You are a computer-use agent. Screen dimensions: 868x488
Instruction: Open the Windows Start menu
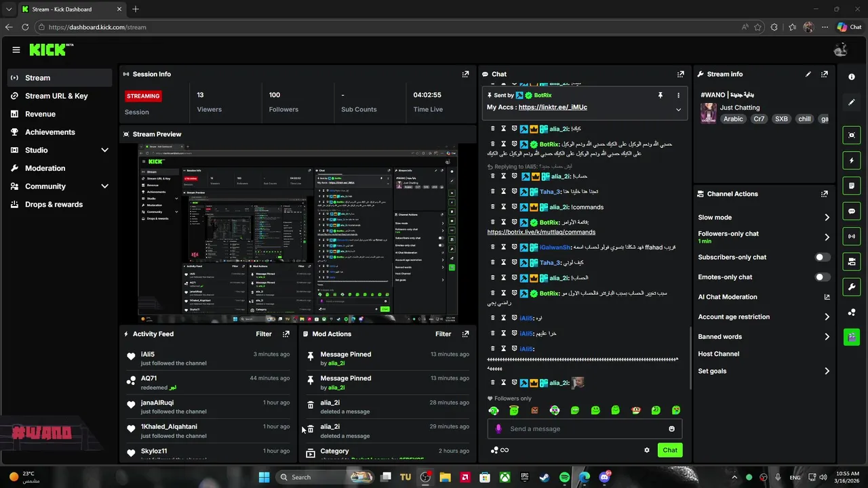click(264, 477)
